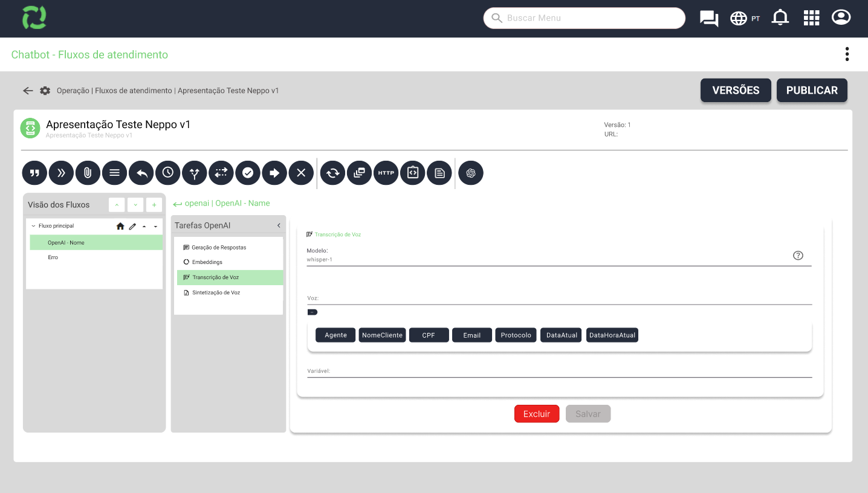The image size is (868, 493).
Task: Insert the NomeCliente variable chip
Action: pos(382,335)
